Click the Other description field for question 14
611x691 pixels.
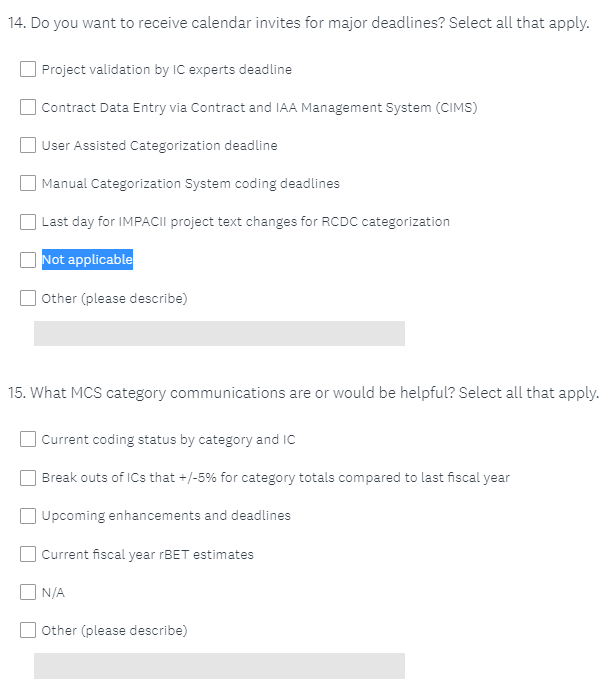click(219, 334)
